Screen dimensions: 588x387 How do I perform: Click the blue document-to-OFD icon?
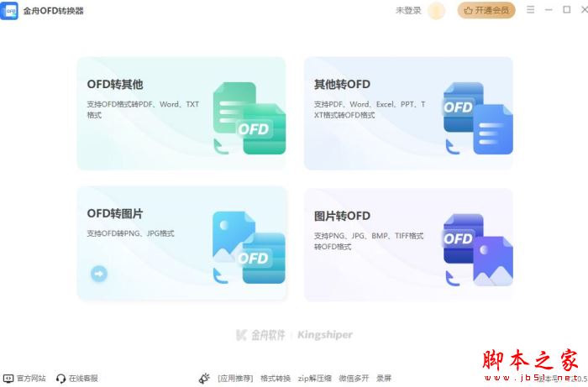click(478, 118)
